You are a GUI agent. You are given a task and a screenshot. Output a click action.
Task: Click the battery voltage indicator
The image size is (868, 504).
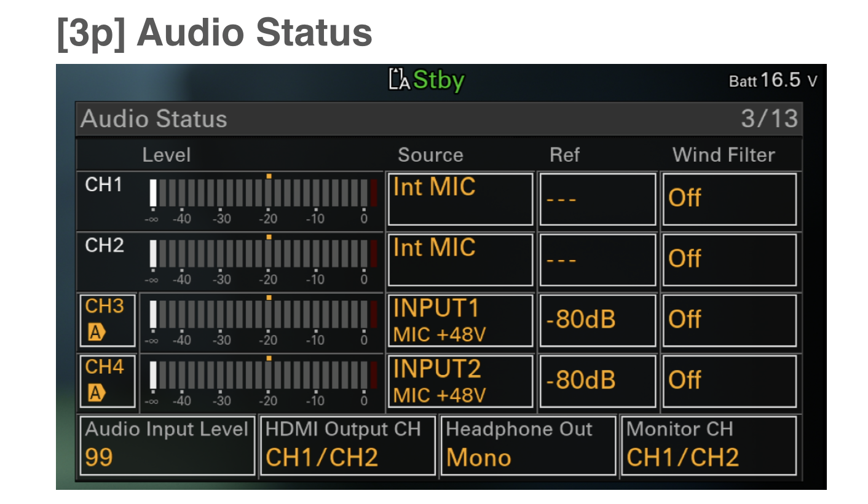(x=773, y=80)
